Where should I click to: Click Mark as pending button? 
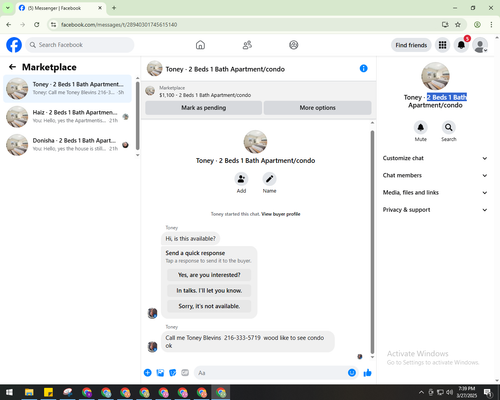pos(204,108)
